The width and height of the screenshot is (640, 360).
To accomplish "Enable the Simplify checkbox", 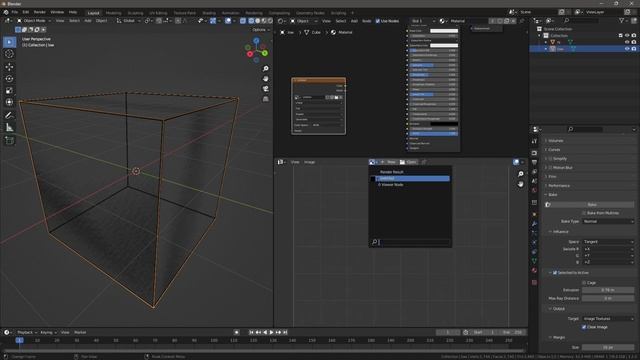I will point(551,159).
